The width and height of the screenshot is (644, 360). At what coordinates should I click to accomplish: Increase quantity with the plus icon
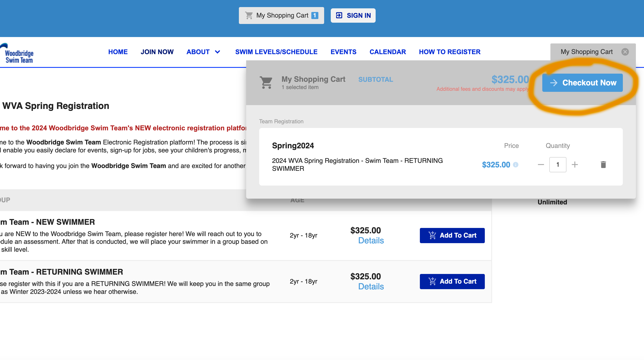[x=575, y=164]
